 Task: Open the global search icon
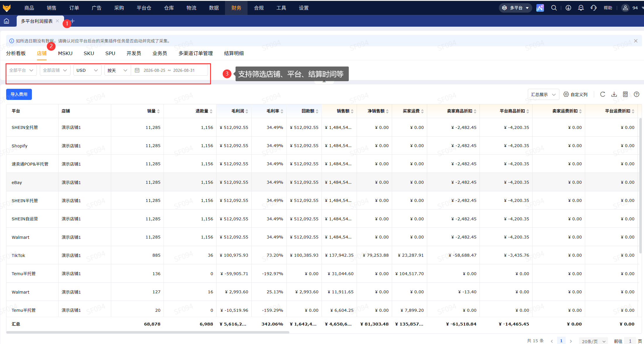[x=554, y=8]
